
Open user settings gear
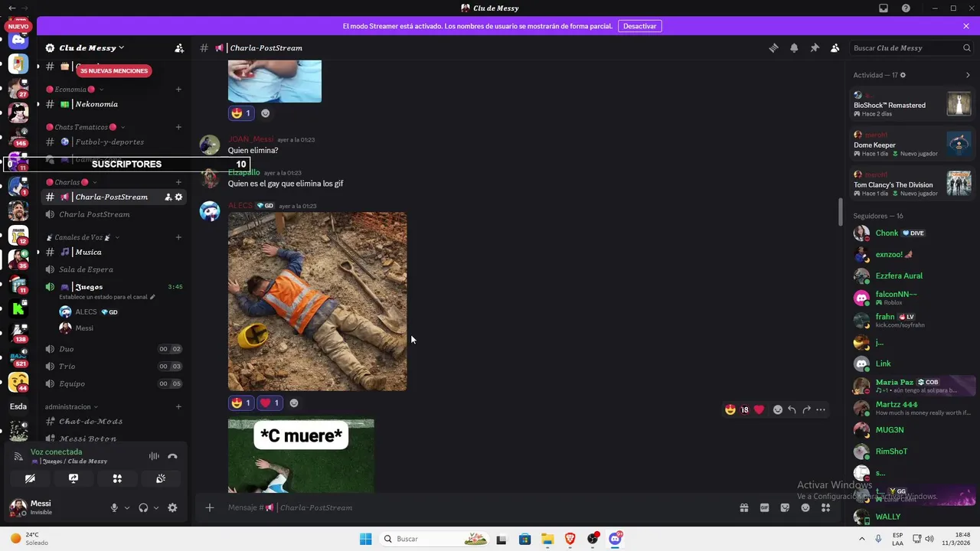point(172,507)
